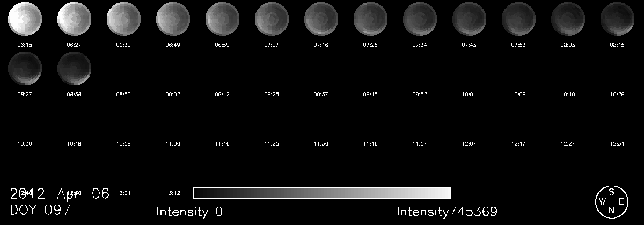
Task: Click the 10:58 time label
Action: (x=123, y=144)
